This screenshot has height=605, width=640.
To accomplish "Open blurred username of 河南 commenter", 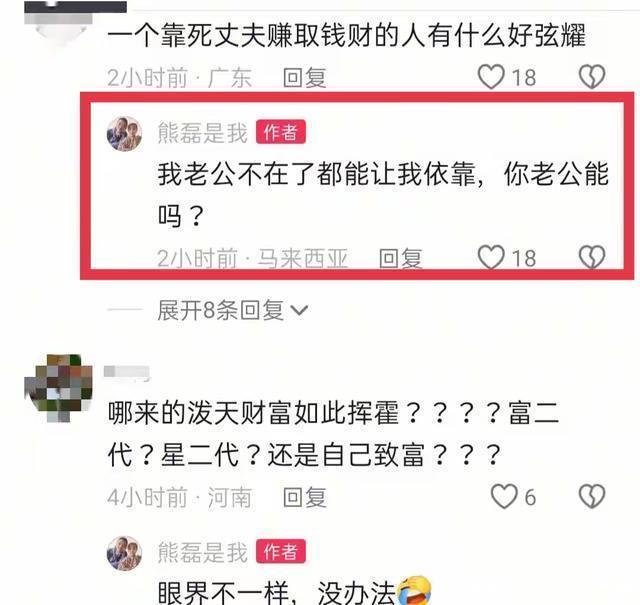I will coord(127,373).
